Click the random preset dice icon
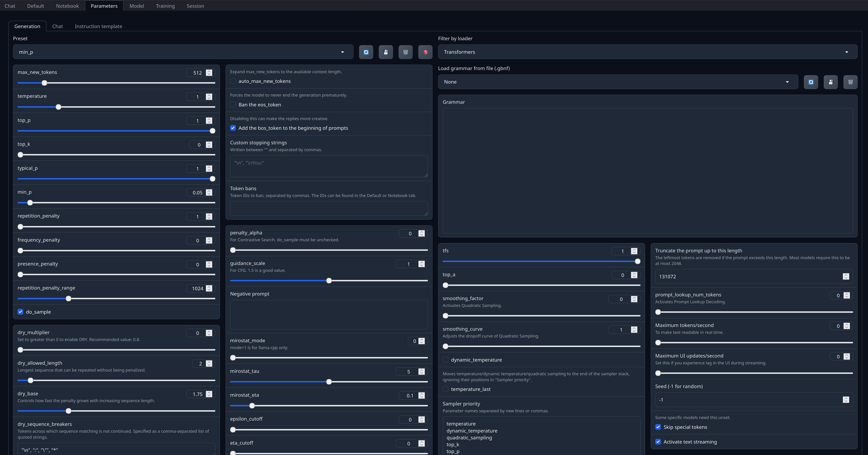Image resolution: width=868 pixels, height=455 pixels. (425, 52)
